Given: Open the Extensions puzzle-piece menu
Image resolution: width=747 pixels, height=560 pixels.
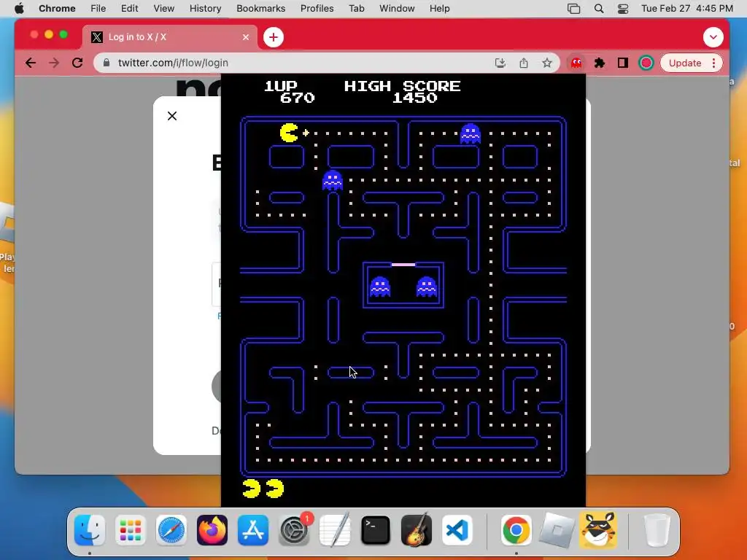Looking at the screenshot, I should click(x=600, y=63).
